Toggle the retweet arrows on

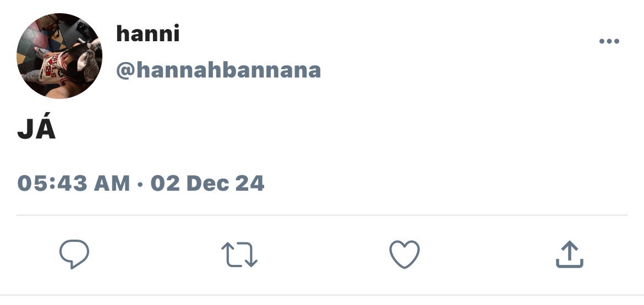point(239,254)
